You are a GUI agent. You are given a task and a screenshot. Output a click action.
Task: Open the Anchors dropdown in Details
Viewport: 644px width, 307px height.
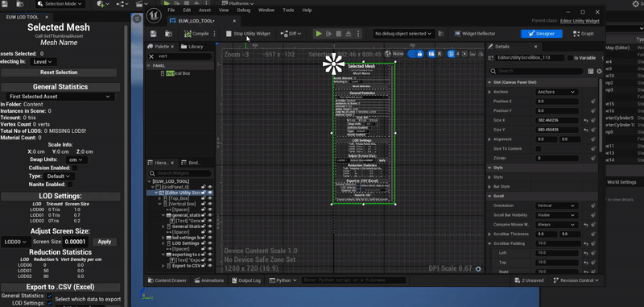point(557,92)
